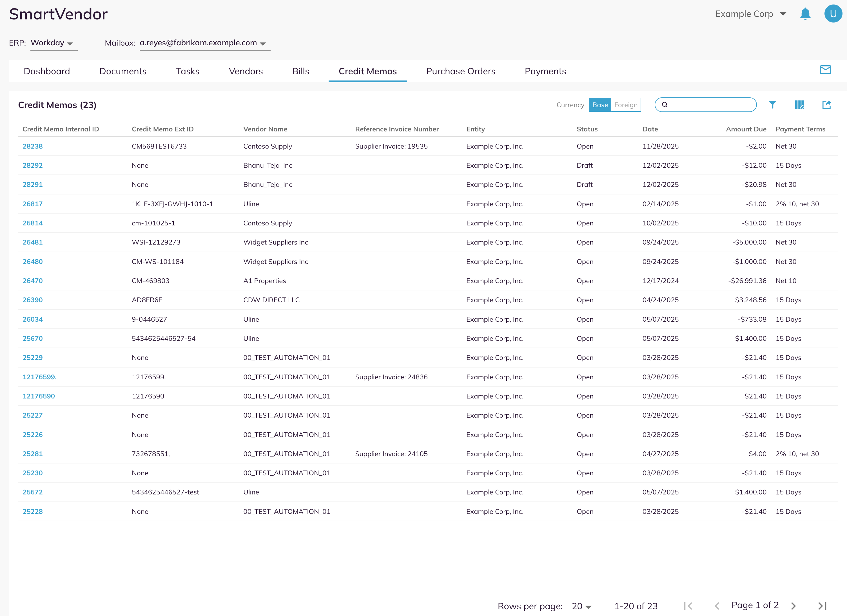The height and width of the screenshot is (616, 847).
Task: Open credit memo 28238
Action: point(32,146)
